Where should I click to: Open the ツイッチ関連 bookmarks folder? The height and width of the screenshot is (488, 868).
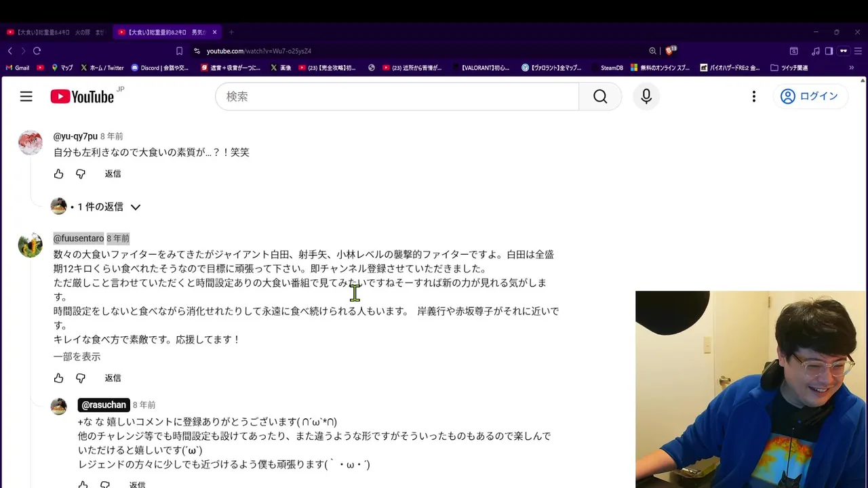click(x=789, y=68)
